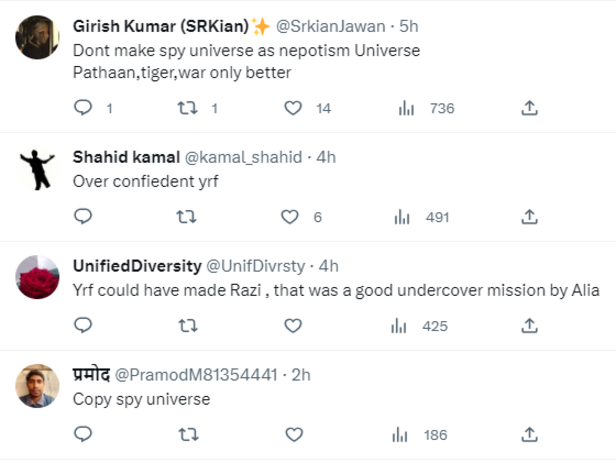
Task: Reply to Girish Kumar's tweet
Action: pos(84,108)
